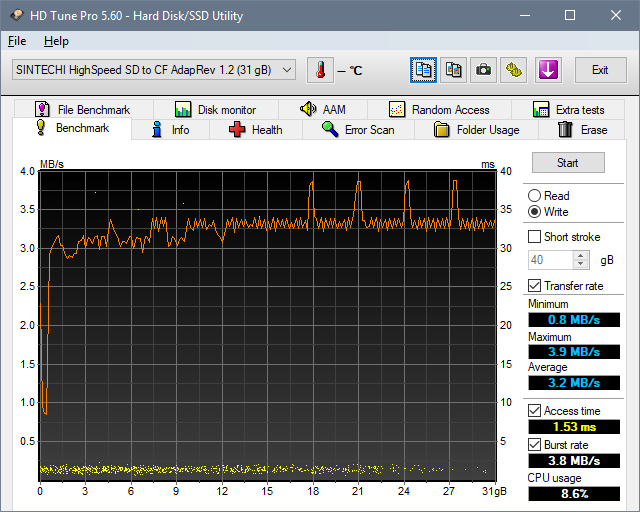
Task: Open the Health tab
Action: (256, 130)
